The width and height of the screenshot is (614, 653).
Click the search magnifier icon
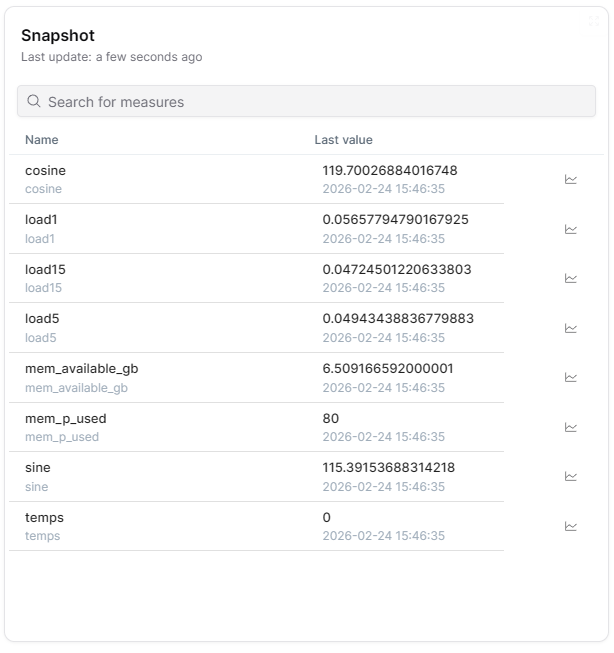(x=34, y=102)
